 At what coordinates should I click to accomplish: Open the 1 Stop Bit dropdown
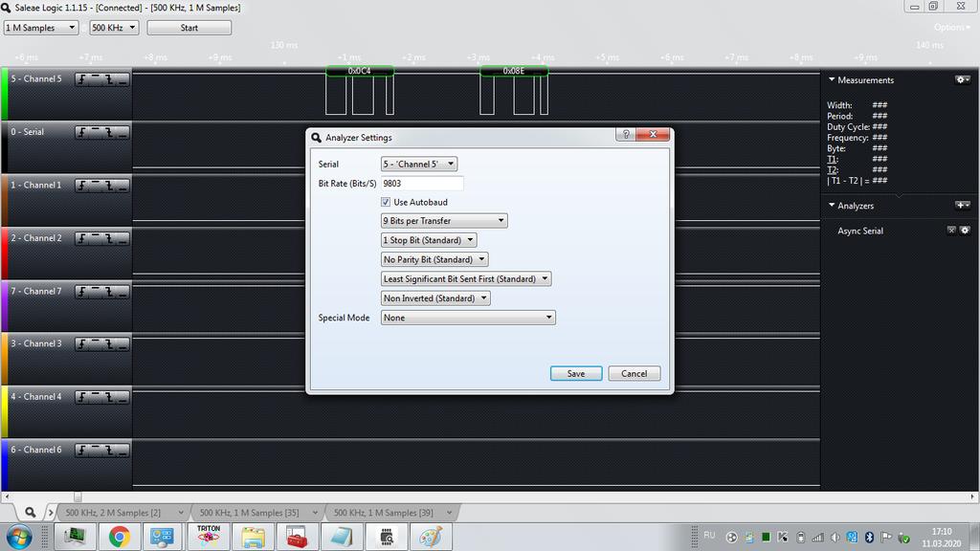coord(429,240)
